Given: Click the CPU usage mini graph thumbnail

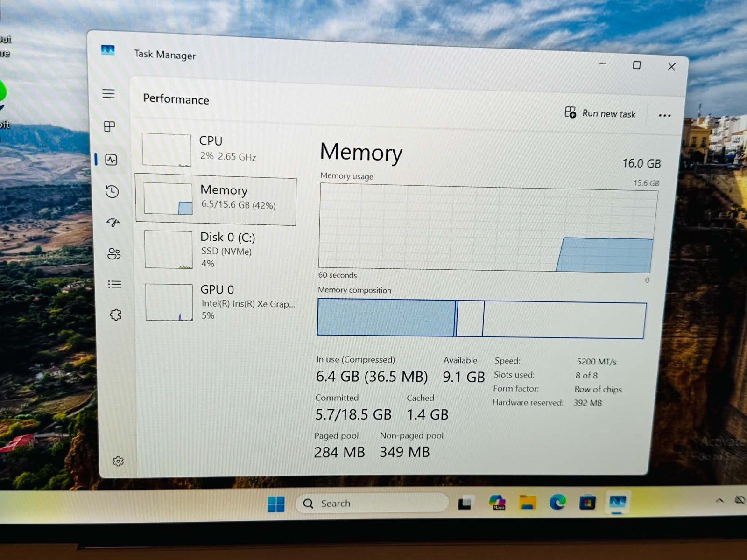Looking at the screenshot, I should 166,150.
